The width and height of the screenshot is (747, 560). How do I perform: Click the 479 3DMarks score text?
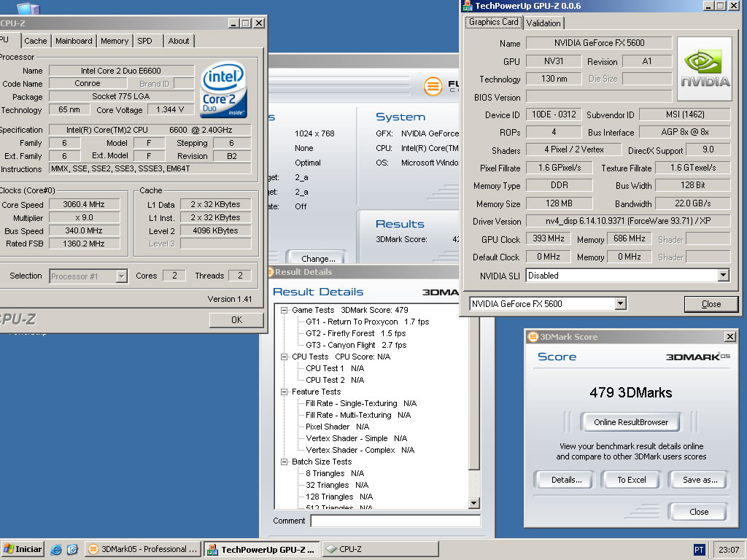tap(631, 392)
